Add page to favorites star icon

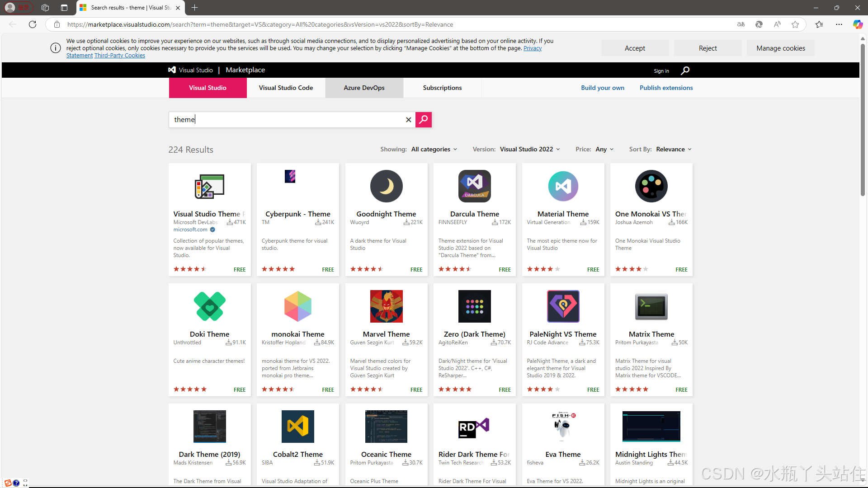795,24
